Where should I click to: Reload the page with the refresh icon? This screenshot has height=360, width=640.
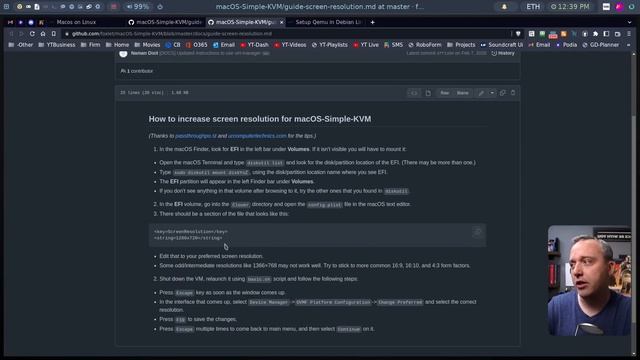click(32, 34)
